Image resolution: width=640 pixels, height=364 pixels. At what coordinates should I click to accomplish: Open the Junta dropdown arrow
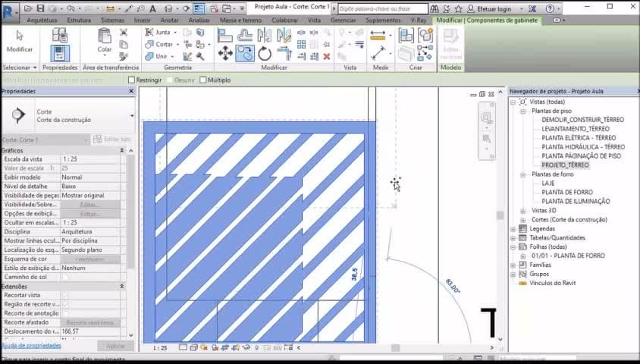coord(175,33)
